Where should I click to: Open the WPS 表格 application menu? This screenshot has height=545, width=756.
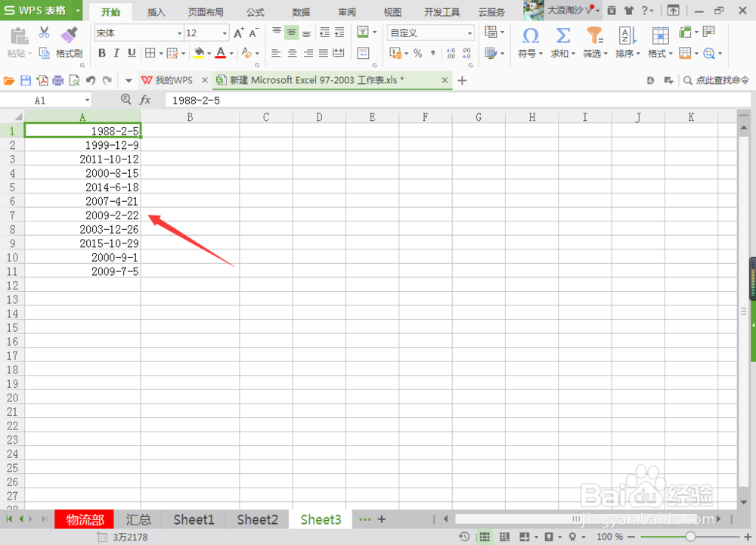[41, 10]
